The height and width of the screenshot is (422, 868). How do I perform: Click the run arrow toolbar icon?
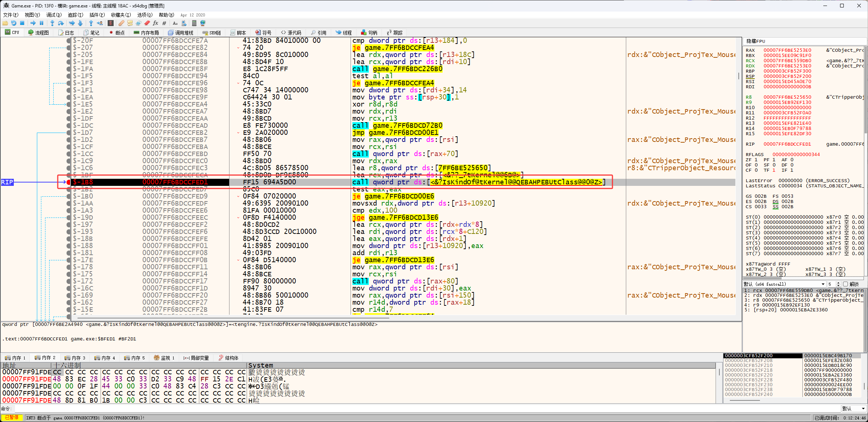tap(33, 23)
